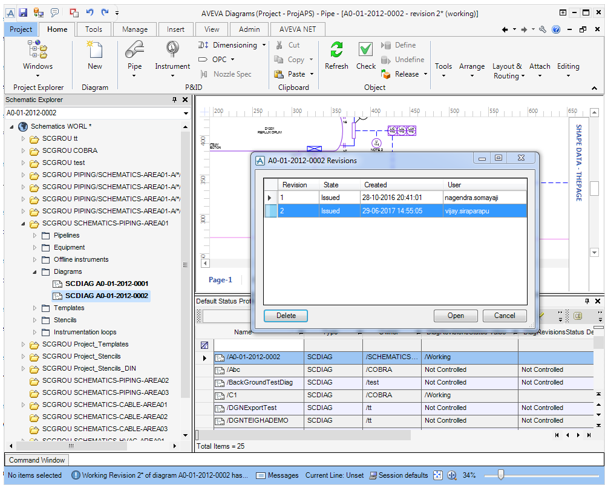The image size is (609, 487).
Task: Delete the selected revision
Action: [x=286, y=316]
